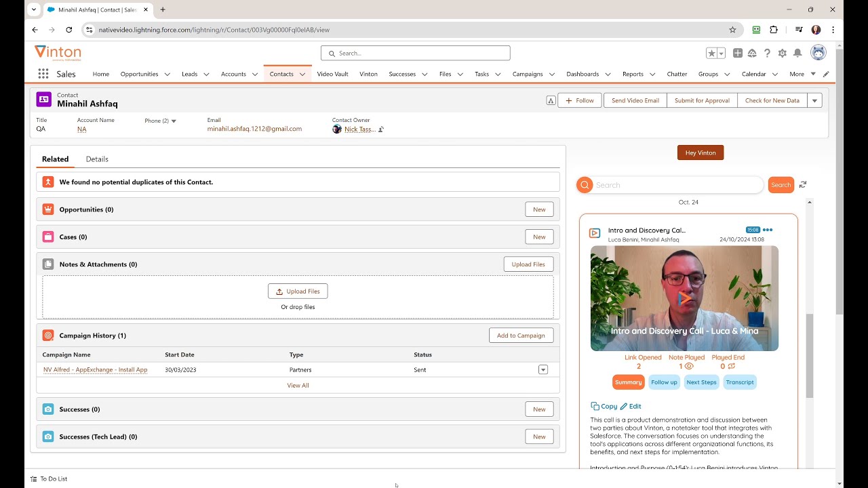Open the To Do List utility item

point(49,479)
